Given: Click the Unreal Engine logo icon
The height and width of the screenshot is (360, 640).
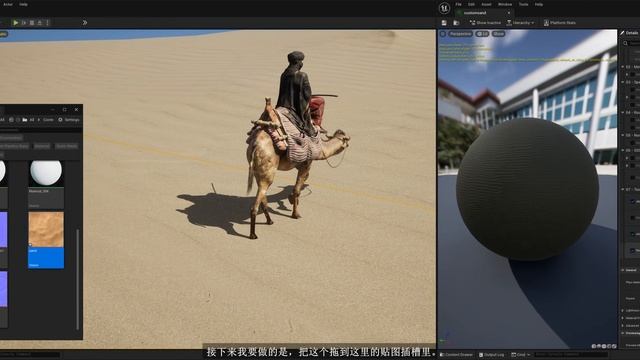Looking at the screenshot, I should [x=444, y=8].
